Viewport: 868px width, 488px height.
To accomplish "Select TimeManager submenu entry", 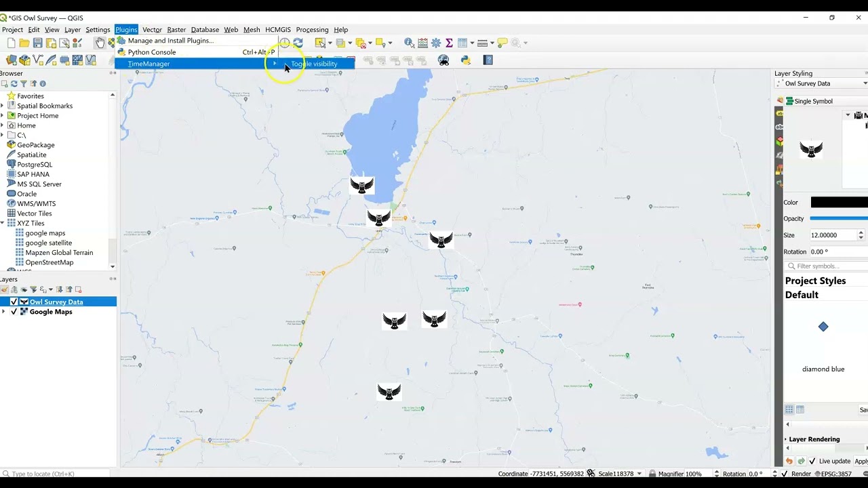I will coord(196,64).
